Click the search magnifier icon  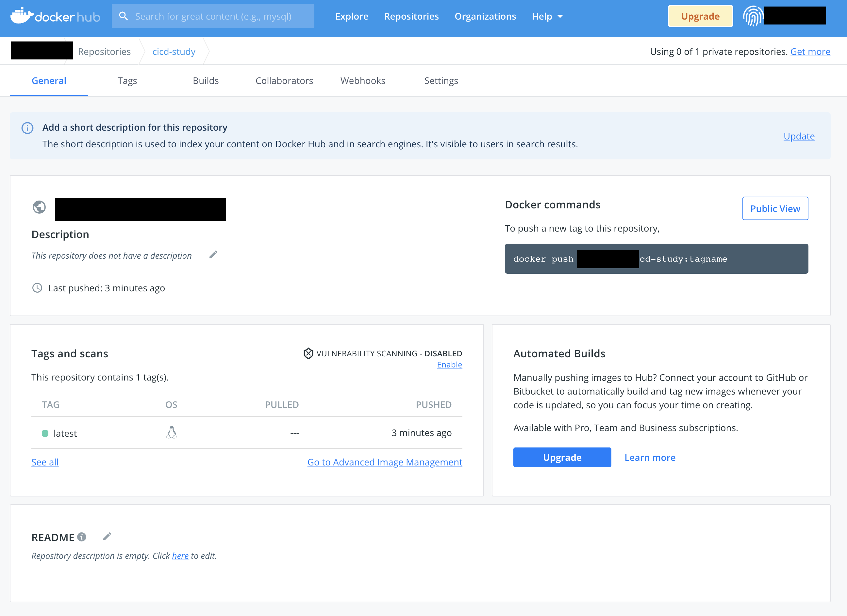point(123,16)
